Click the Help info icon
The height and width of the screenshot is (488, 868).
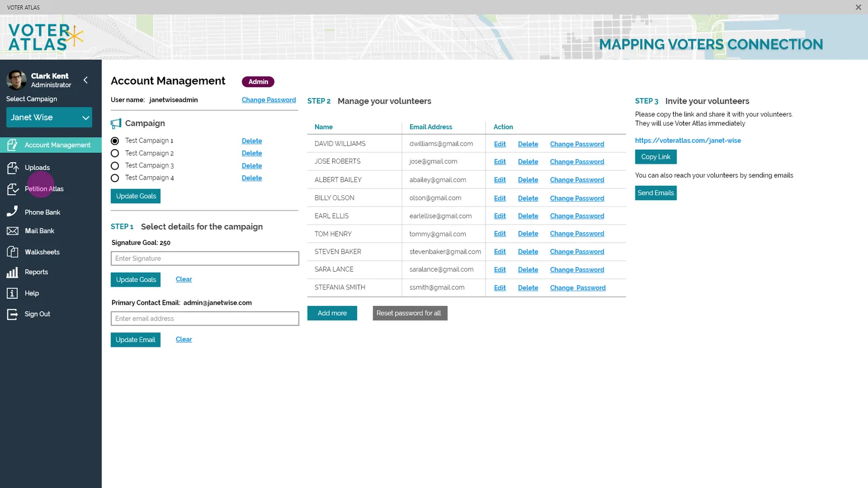tap(12, 293)
